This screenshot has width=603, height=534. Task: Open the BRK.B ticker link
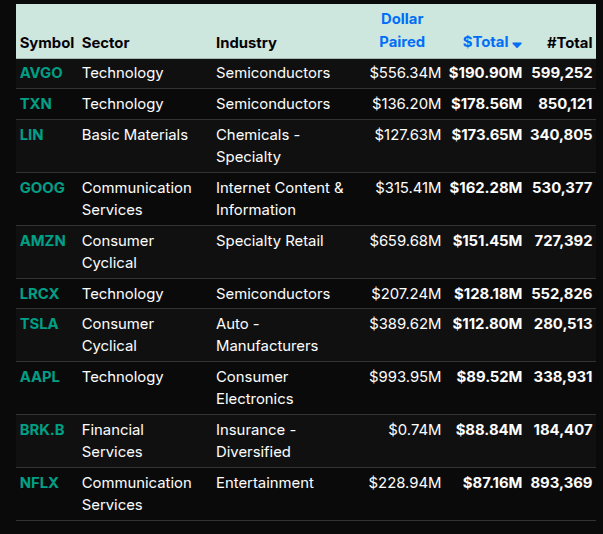(42, 430)
